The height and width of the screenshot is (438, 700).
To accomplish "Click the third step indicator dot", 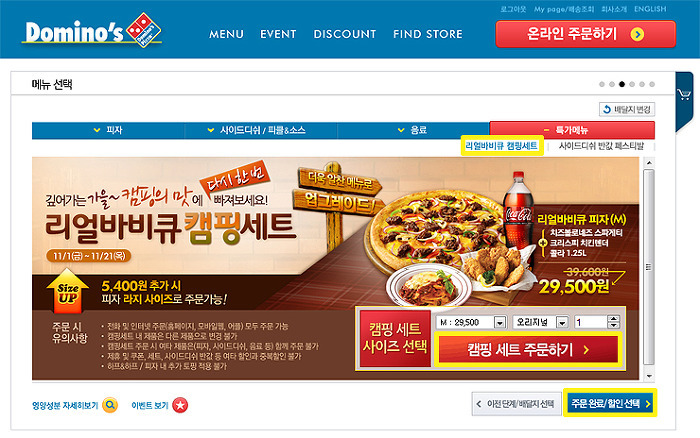I will click(622, 84).
